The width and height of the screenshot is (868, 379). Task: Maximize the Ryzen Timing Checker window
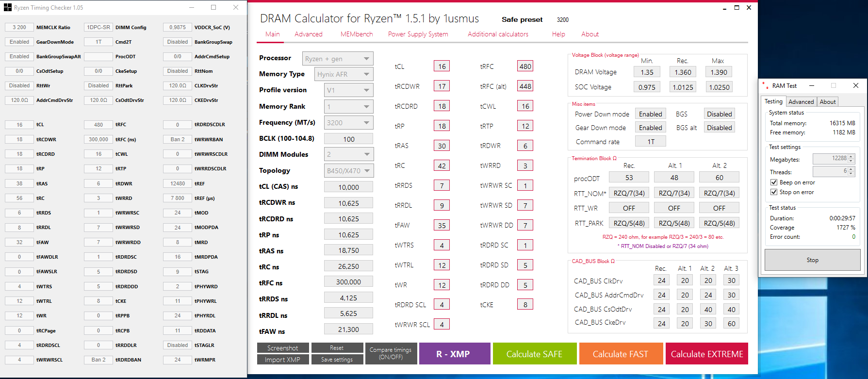point(213,7)
